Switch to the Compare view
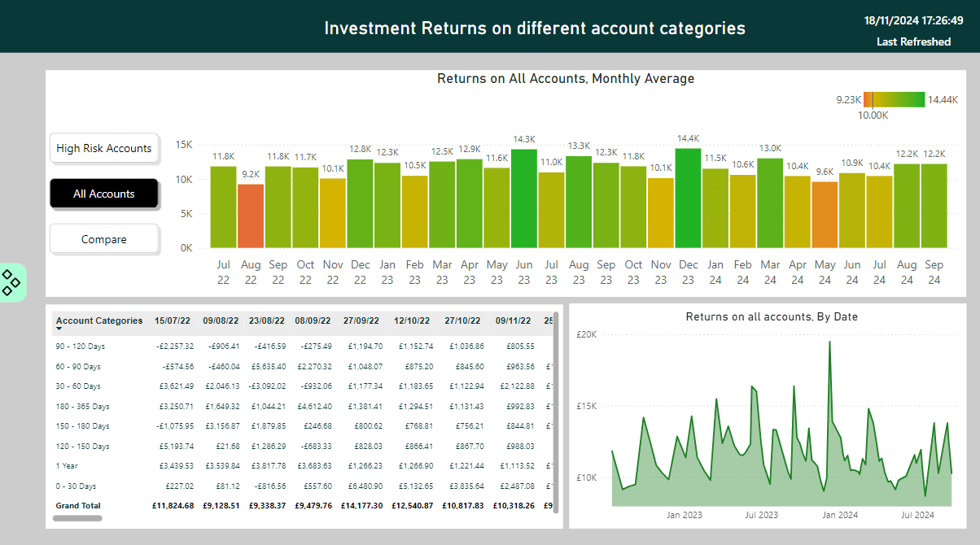Screen dimensions: 980x545 coord(104,240)
